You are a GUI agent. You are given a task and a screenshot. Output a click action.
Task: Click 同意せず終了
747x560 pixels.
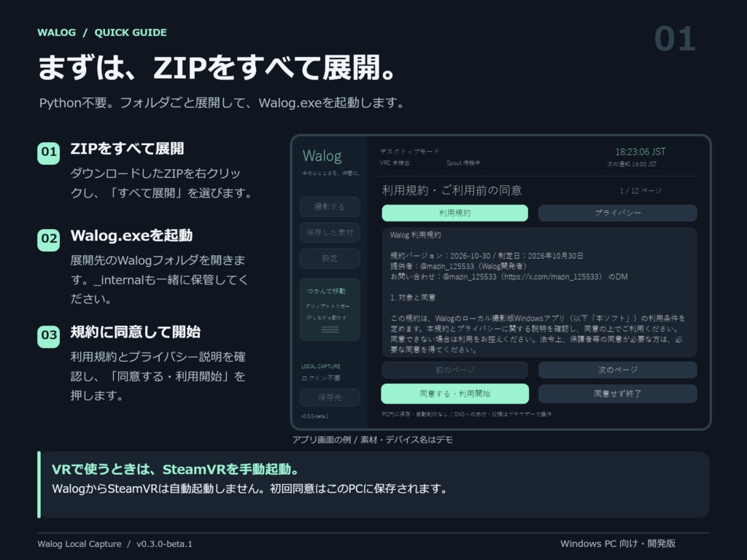(617, 394)
